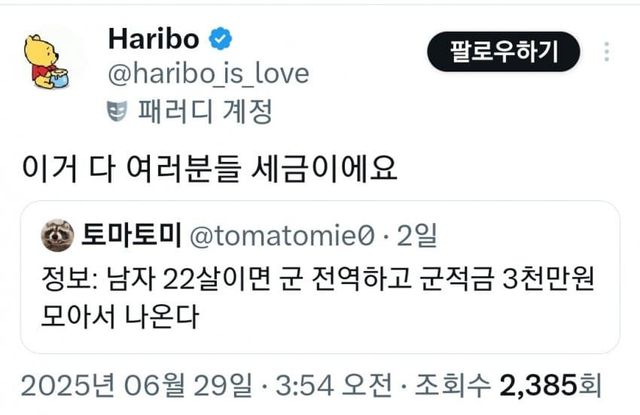The width and height of the screenshot is (640, 415).
Task: Click the 조회수 2,385회 view count
Action: [x=508, y=385]
